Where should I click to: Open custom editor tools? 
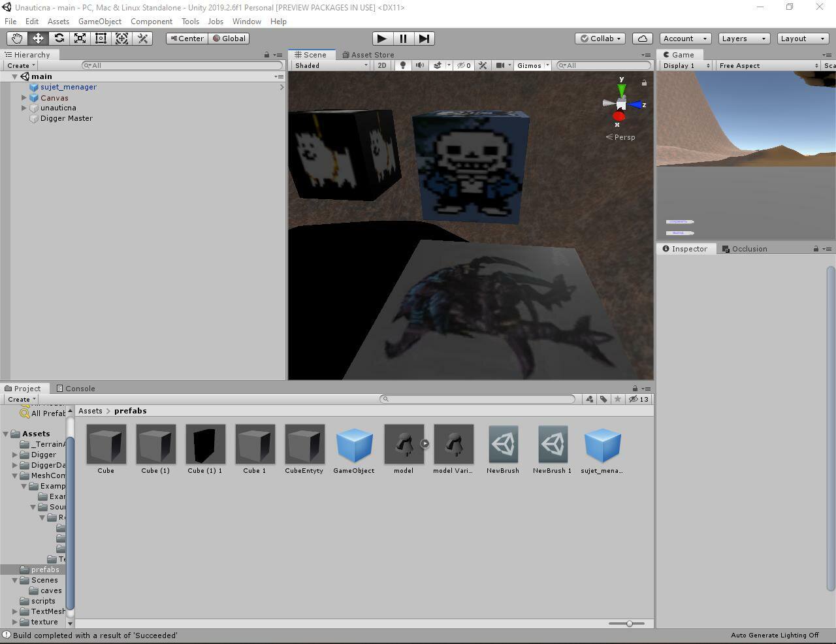(142, 39)
